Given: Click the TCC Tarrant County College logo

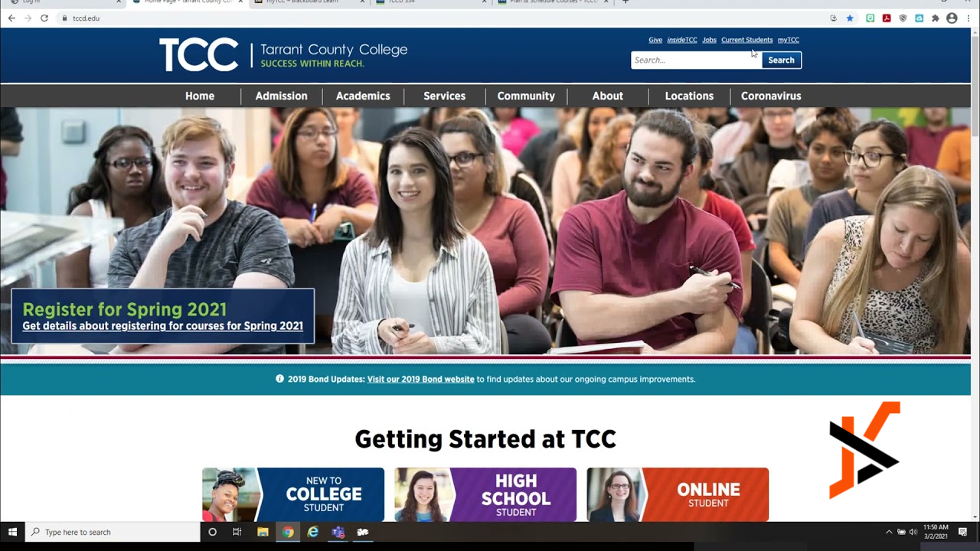Looking at the screenshot, I should (x=283, y=54).
